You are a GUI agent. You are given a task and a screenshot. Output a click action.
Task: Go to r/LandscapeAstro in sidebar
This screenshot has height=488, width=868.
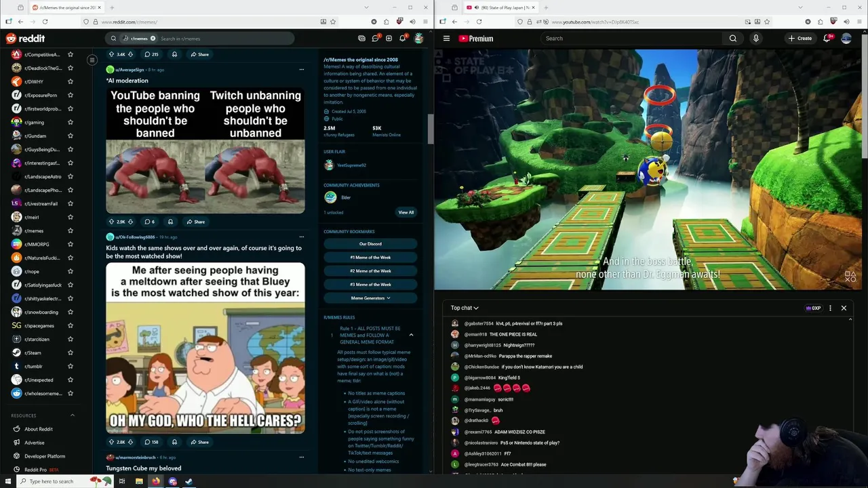tap(43, 176)
